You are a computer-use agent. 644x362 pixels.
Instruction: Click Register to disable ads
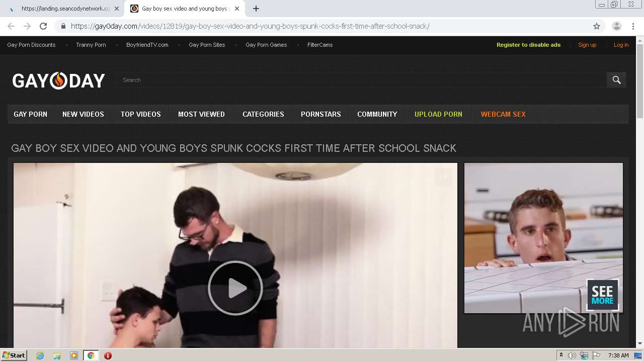click(528, 45)
